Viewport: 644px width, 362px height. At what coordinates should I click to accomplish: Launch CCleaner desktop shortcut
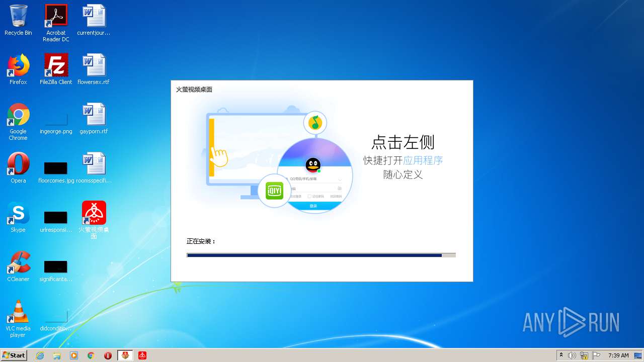pyautogui.click(x=18, y=266)
